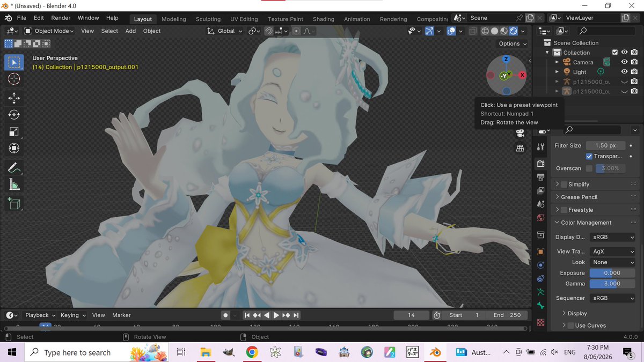Activate the Transform tool
644x362 pixels.
14,149
